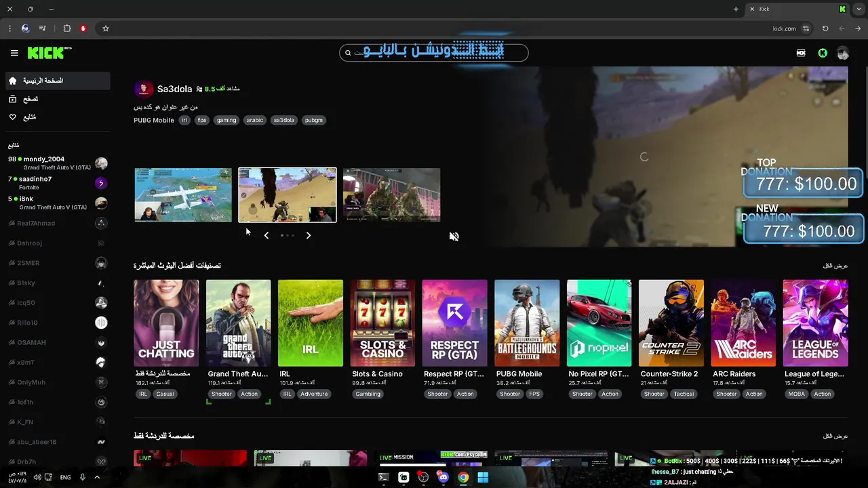Select highlighted middle carousel thumbnail
The image size is (868, 488).
tap(288, 195)
